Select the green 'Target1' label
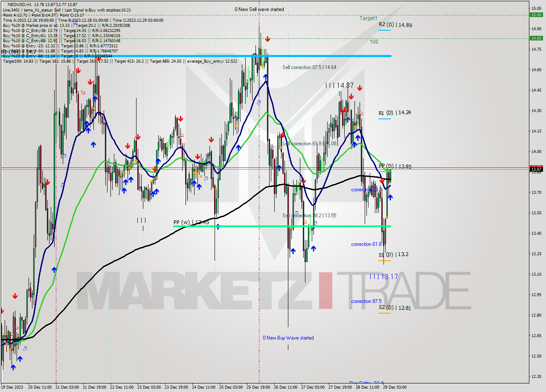The image size is (546, 392). (368, 18)
